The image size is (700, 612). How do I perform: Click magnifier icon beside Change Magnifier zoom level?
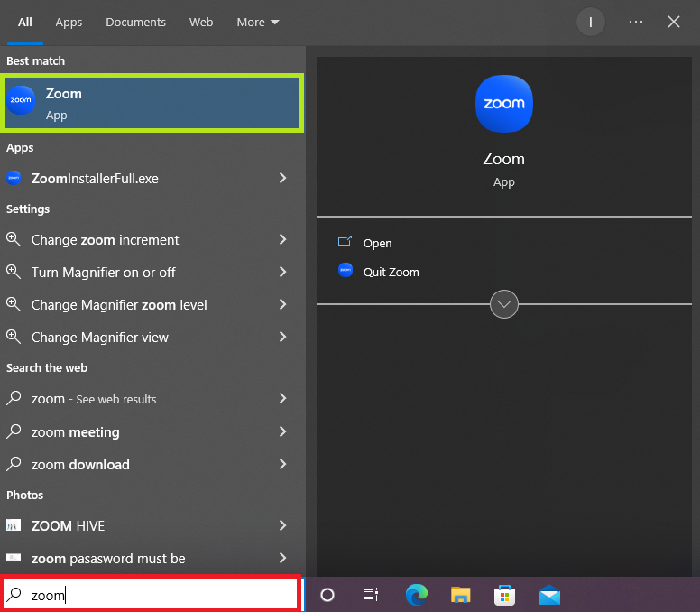tap(14, 304)
